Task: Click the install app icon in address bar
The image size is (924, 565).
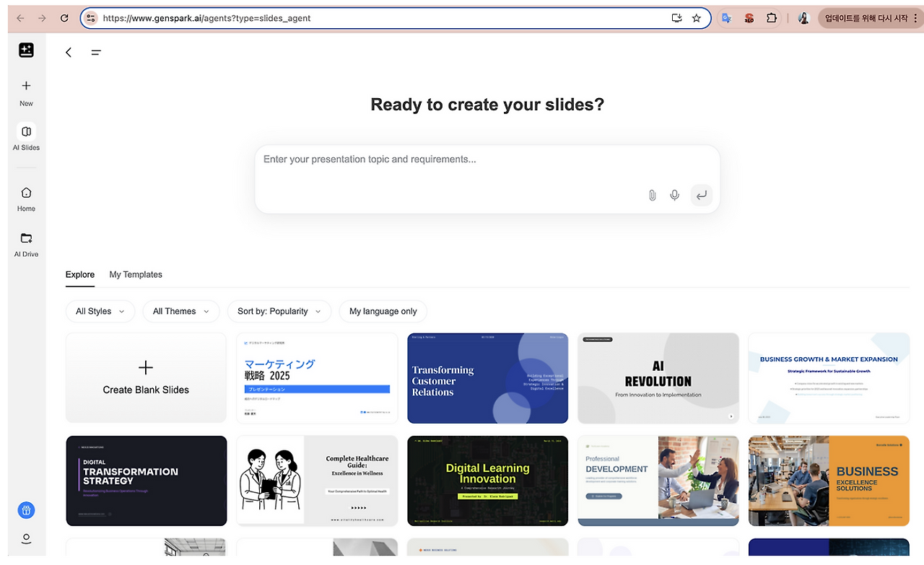Action: [676, 18]
